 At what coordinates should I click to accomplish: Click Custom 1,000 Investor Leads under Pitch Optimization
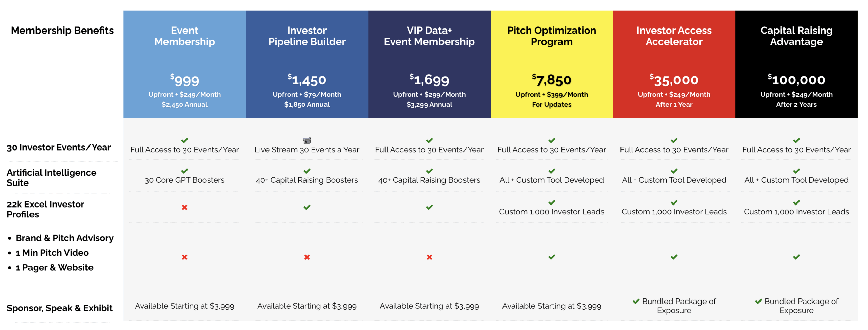tap(552, 212)
